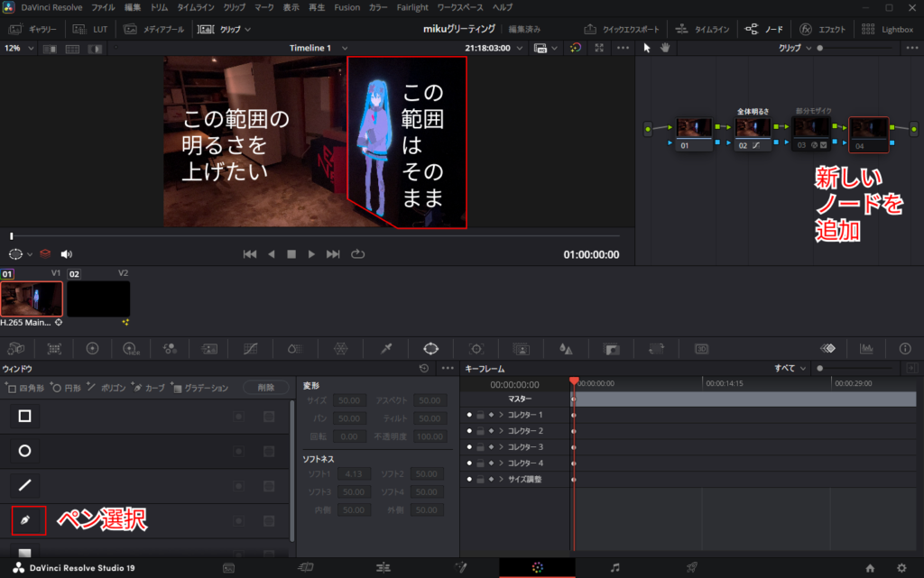Show the Information panel

(905, 349)
